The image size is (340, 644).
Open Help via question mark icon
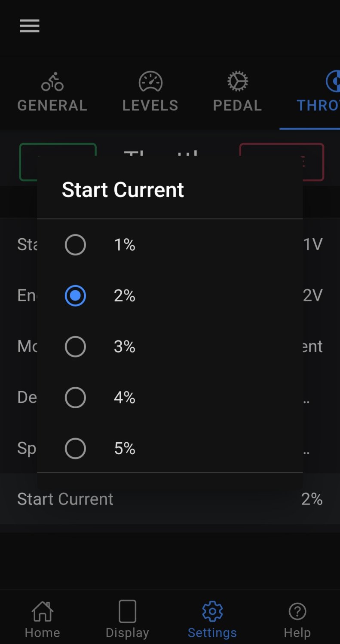297,611
